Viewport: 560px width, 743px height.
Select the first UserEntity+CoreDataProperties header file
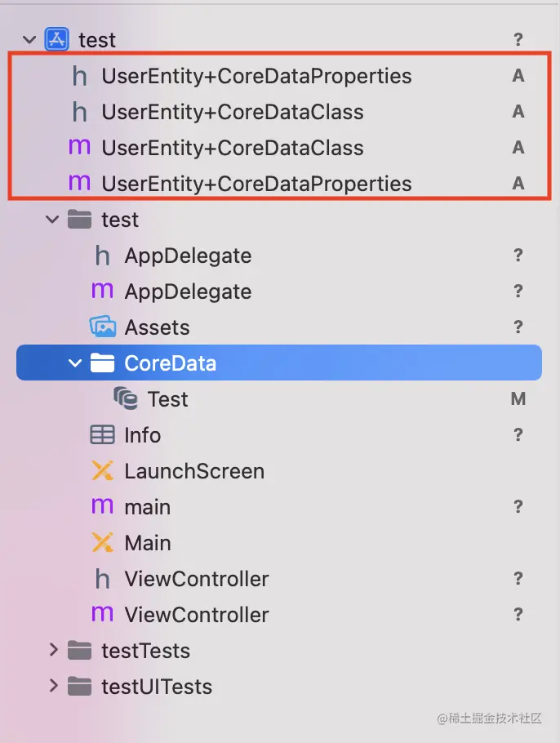click(x=256, y=76)
